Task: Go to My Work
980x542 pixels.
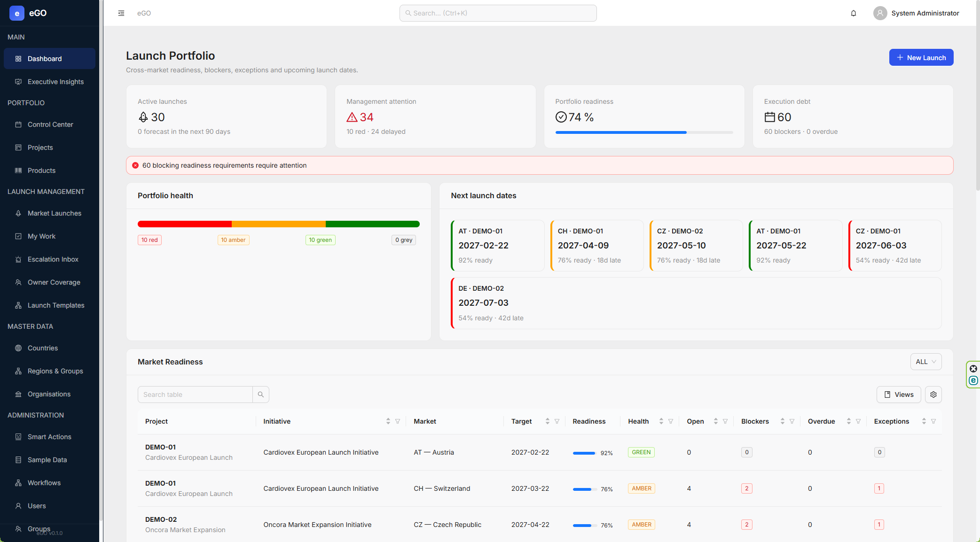Action: 49,236
